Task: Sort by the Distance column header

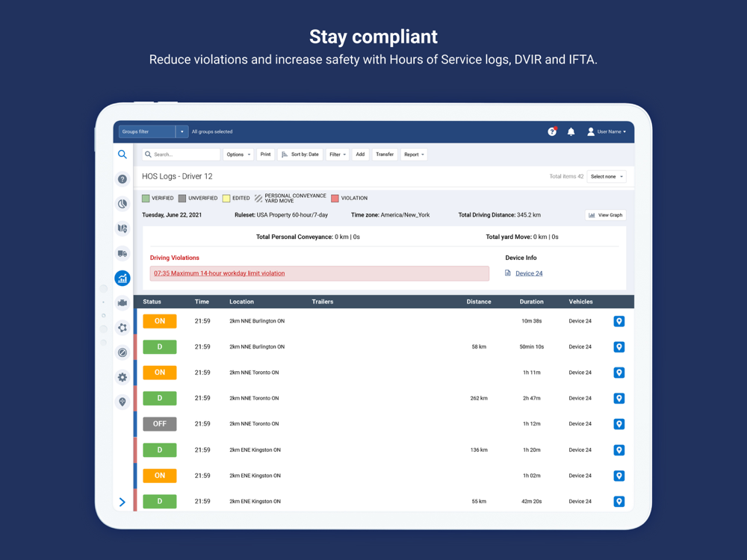Action: [x=479, y=302]
